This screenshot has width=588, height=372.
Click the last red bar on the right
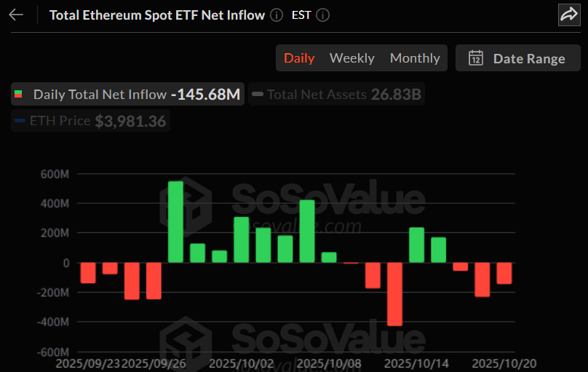[x=504, y=273]
